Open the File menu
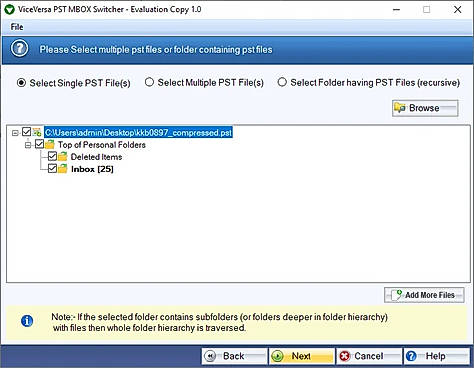The height and width of the screenshot is (368, 474). pos(17,27)
